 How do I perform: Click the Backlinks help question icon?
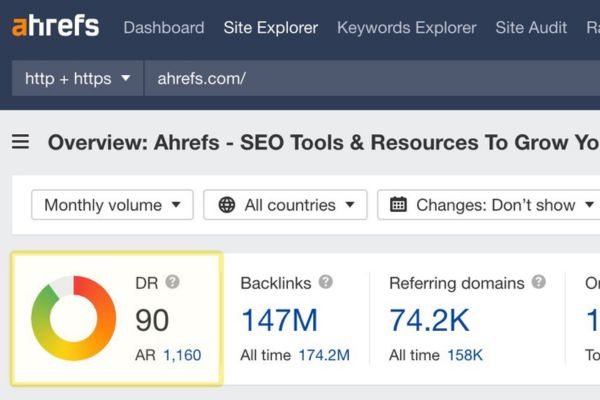[326, 282]
